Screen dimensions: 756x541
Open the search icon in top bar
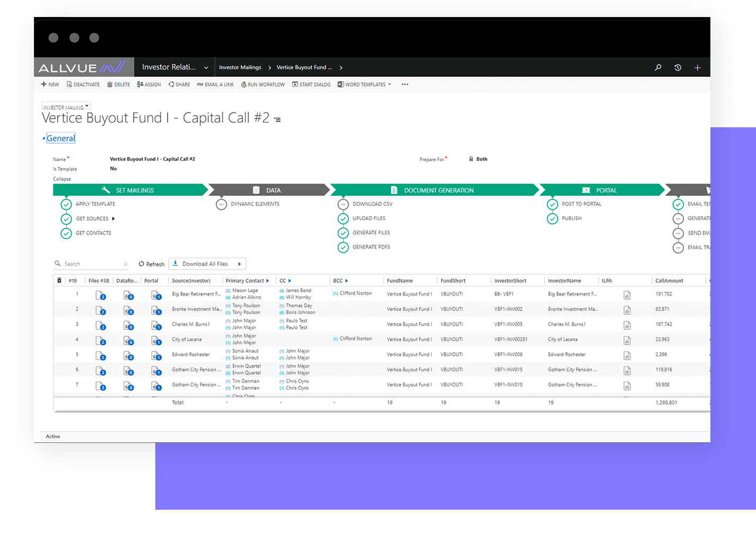click(x=658, y=67)
